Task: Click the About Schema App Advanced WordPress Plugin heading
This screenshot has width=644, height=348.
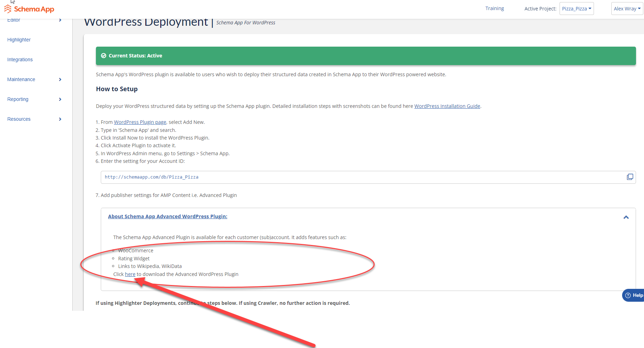Action: pyautogui.click(x=168, y=216)
